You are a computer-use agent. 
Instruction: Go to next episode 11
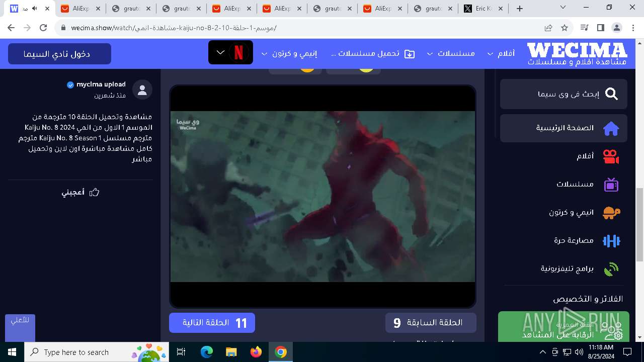click(x=212, y=323)
